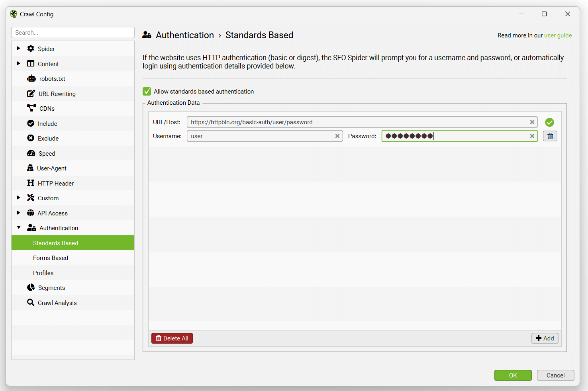
Task: Select the Segments pie chart icon
Action: point(31,287)
